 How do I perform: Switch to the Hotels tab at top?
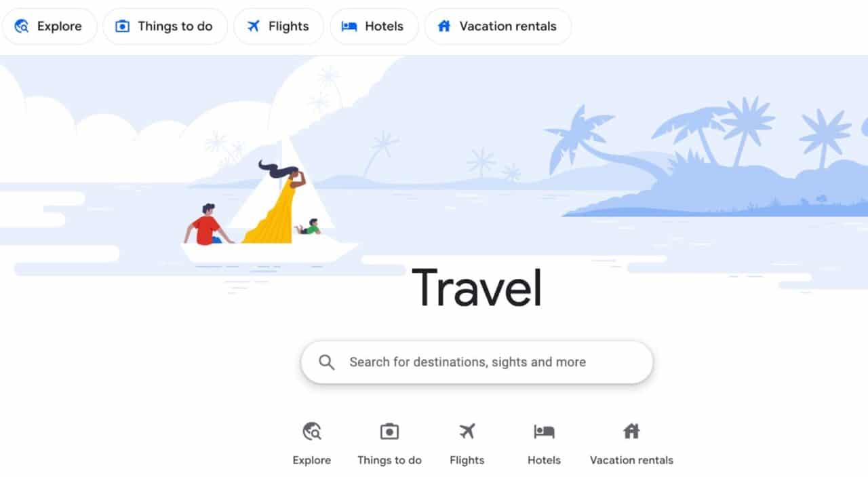[374, 26]
